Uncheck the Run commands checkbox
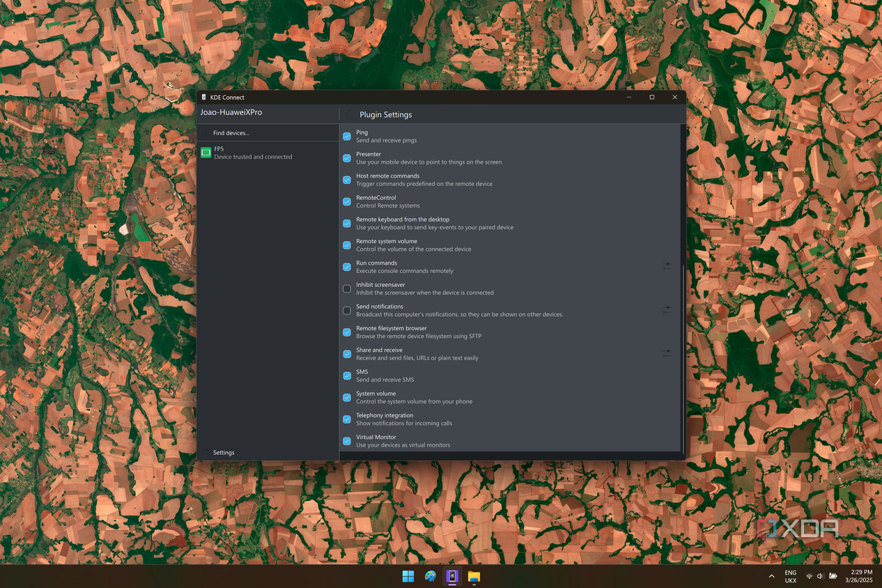Screen dimensions: 882x588 [347, 267]
